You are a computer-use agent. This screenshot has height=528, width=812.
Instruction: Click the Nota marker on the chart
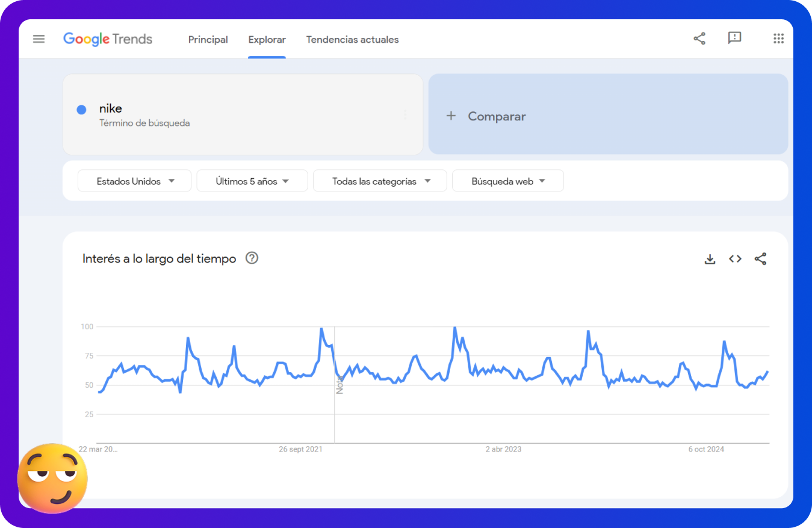click(x=339, y=384)
